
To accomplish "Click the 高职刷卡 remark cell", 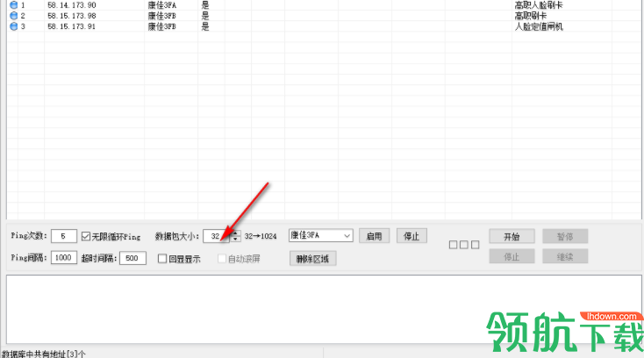I will 531,16.
